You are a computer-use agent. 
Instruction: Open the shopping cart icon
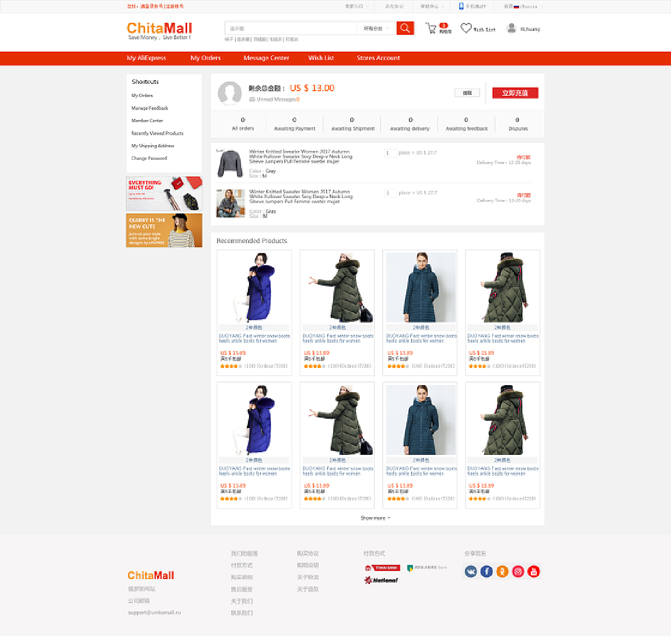pyautogui.click(x=431, y=28)
